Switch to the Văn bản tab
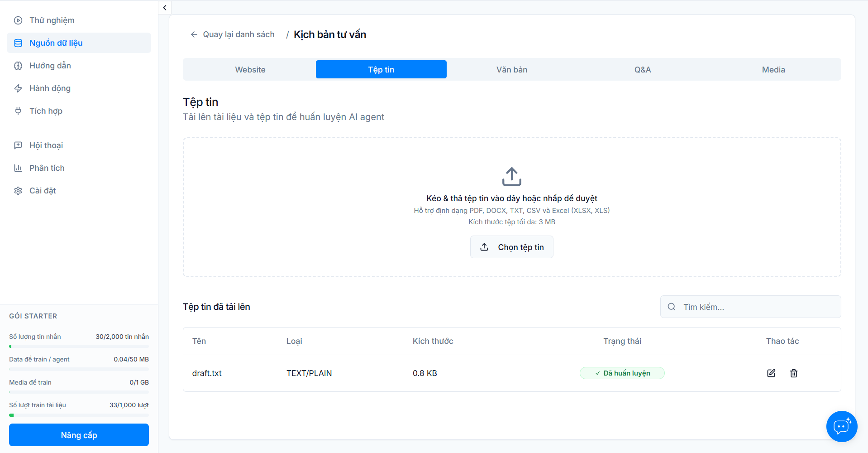This screenshot has width=868, height=453. (512, 69)
